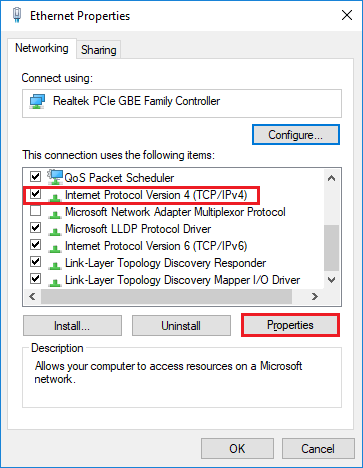
Task: Click the Realtek network adapter icon
Action: coord(37,101)
